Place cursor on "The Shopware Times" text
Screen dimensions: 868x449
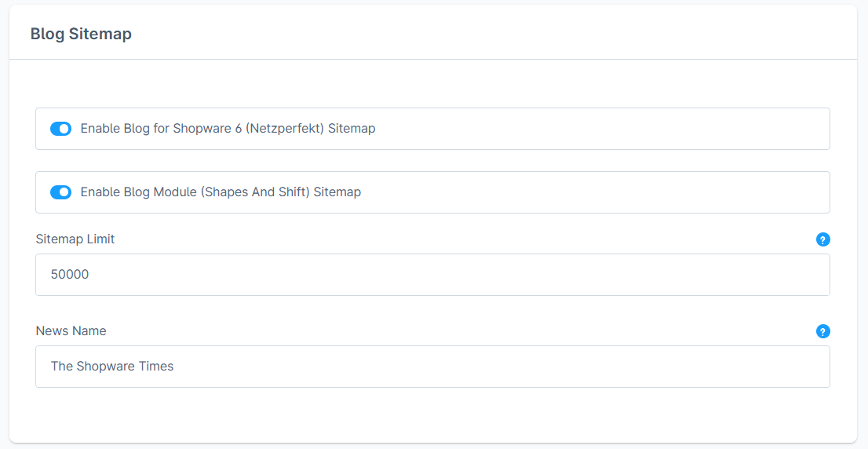point(112,367)
